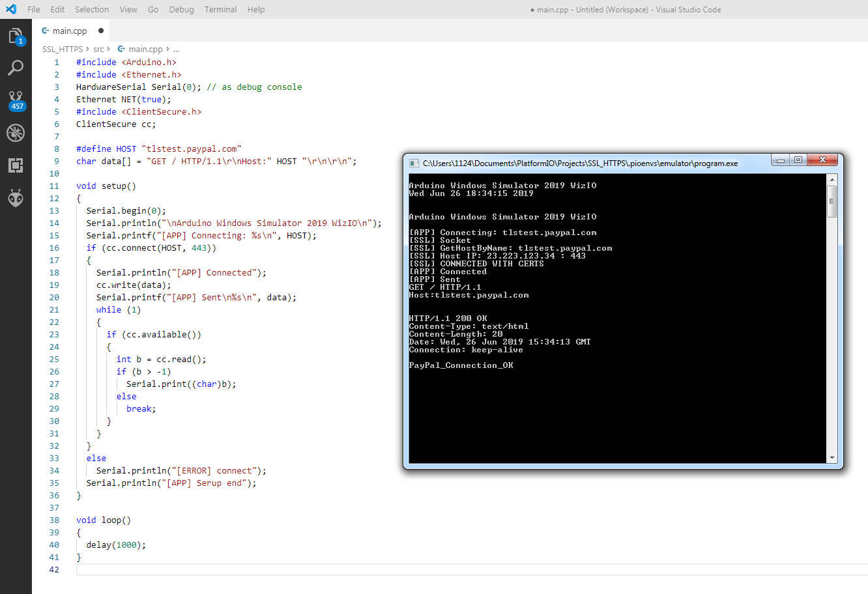Click the "void loop()" declaration

104,520
